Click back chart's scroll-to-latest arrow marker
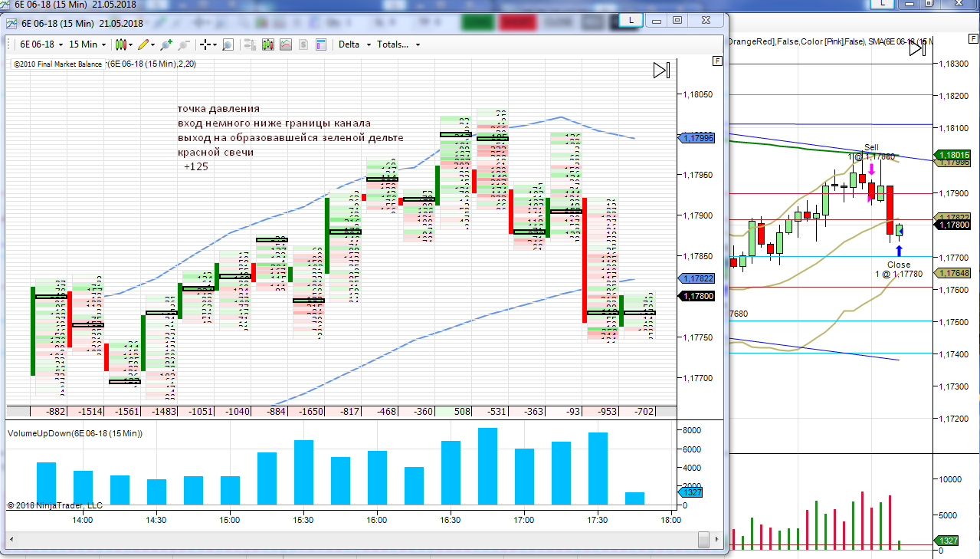Viewport: 980px width, 559px height. [x=918, y=48]
